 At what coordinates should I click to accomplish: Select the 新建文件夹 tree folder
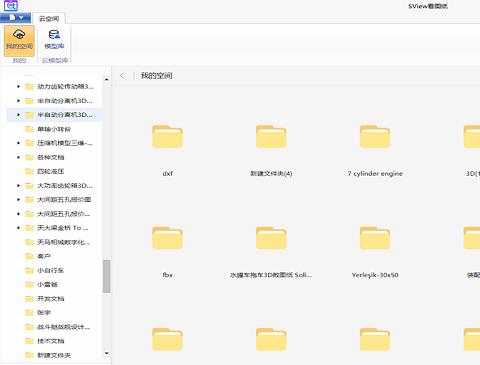pos(48,355)
